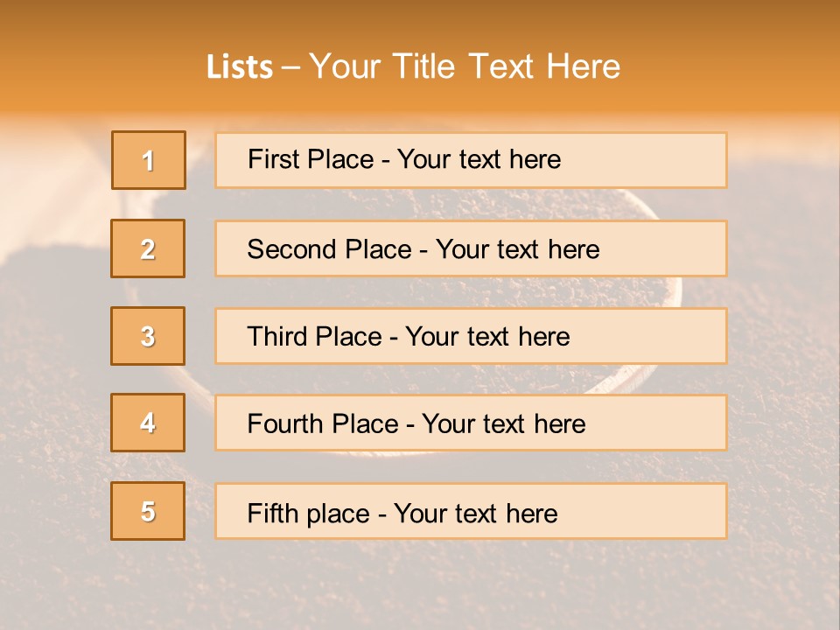The width and height of the screenshot is (840, 630).
Task: Click 'Your Title Text Here' in the heading
Action: point(465,66)
